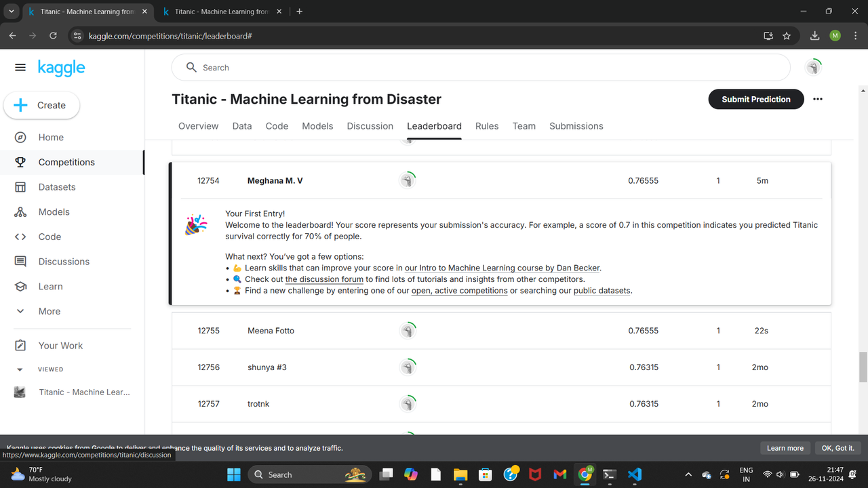This screenshot has width=868, height=488.
Task: Open VS Code from taskbar
Action: tap(635, 474)
